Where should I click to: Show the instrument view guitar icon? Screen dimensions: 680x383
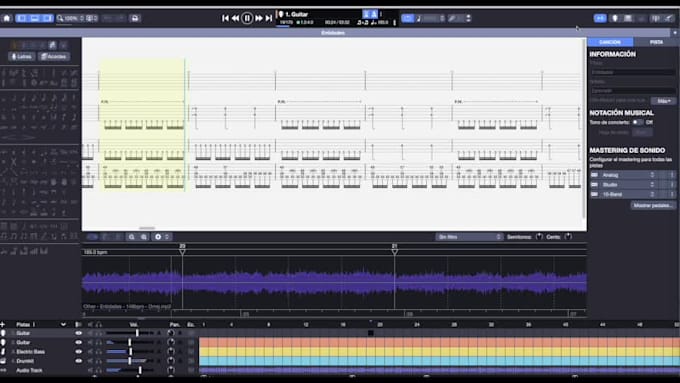tap(615, 18)
